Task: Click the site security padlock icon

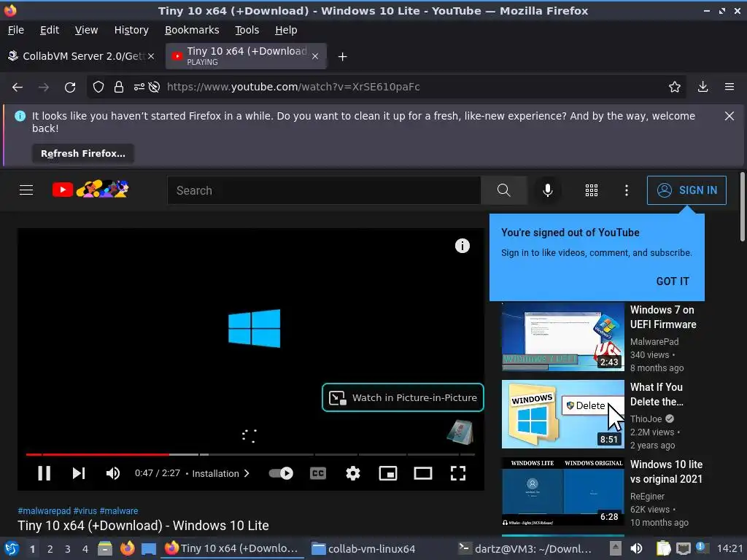Action: click(x=119, y=87)
